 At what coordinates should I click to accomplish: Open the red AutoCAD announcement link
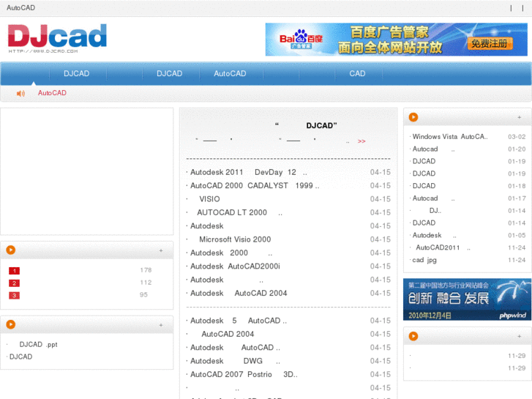(52, 93)
